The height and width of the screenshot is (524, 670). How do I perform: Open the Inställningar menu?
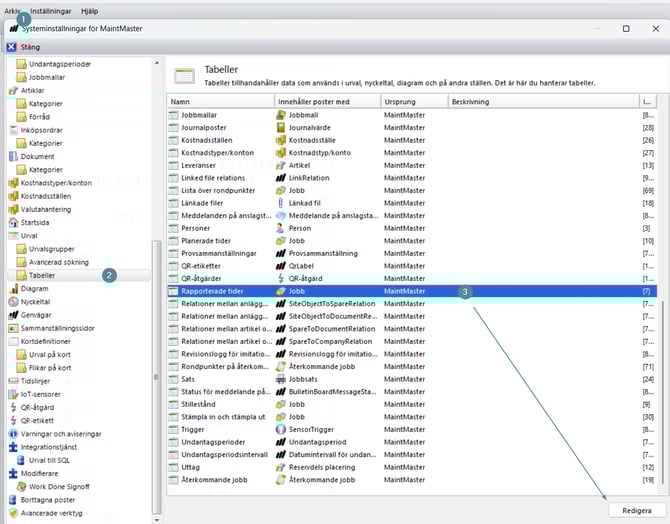coord(49,9)
